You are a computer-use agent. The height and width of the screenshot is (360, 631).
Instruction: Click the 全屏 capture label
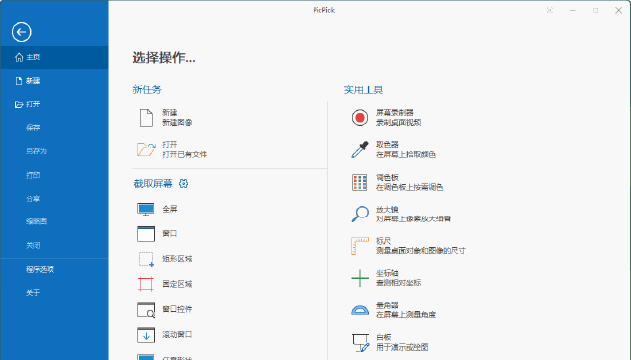[x=170, y=209]
